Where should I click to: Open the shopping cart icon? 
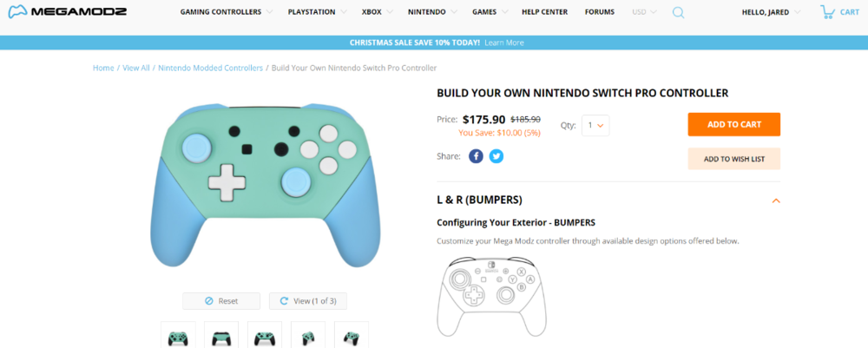828,12
